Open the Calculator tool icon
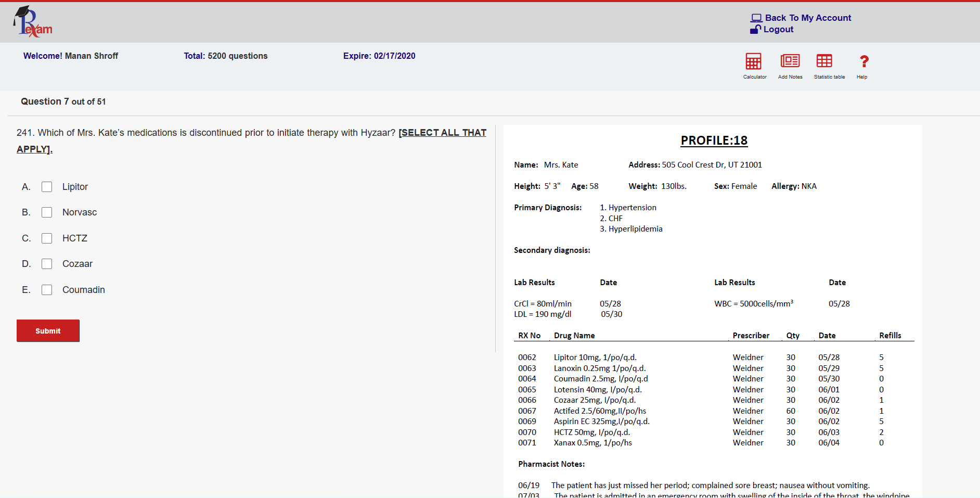Image resolution: width=980 pixels, height=498 pixels. [753, 61]
